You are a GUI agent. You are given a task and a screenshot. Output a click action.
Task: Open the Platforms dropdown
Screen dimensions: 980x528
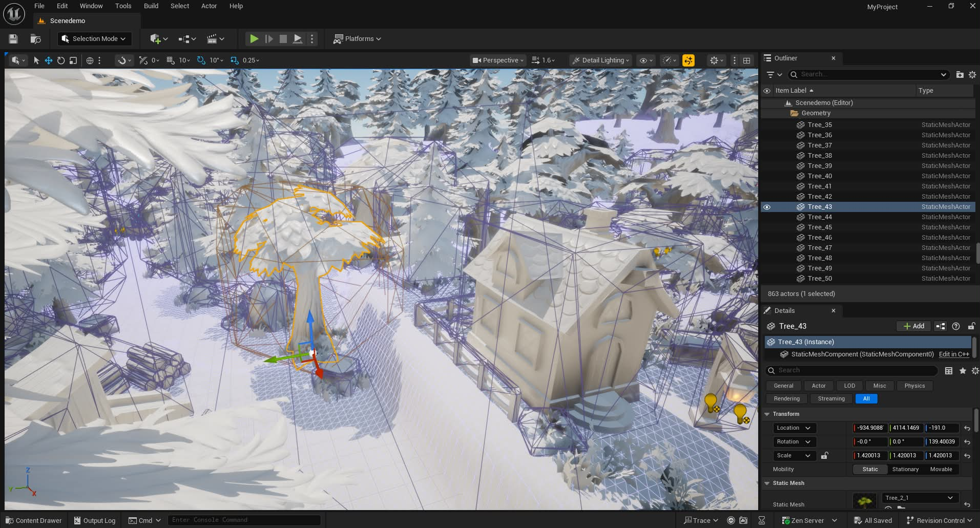pos(358,39)
